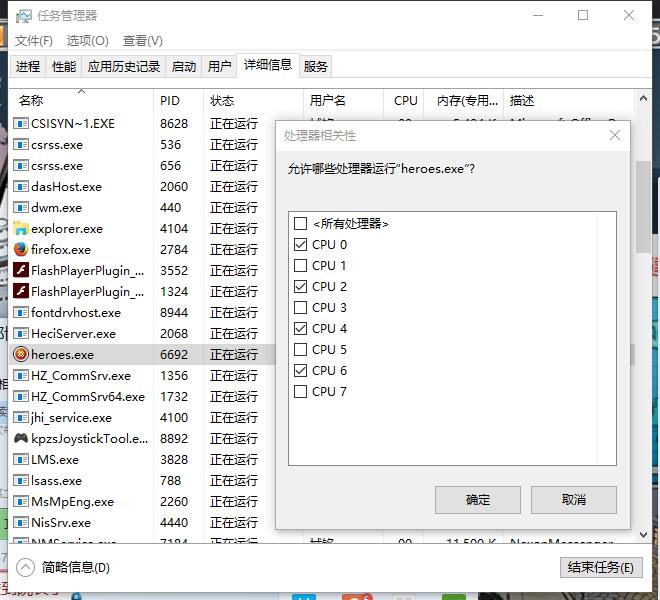Close the 处理器相关性 dialog
The height and width of the screenshot is (600, 660).
[x=615, y=135]
